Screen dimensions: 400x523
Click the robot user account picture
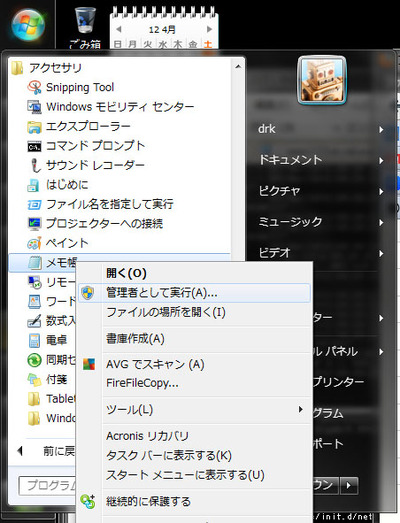point(322,80)
